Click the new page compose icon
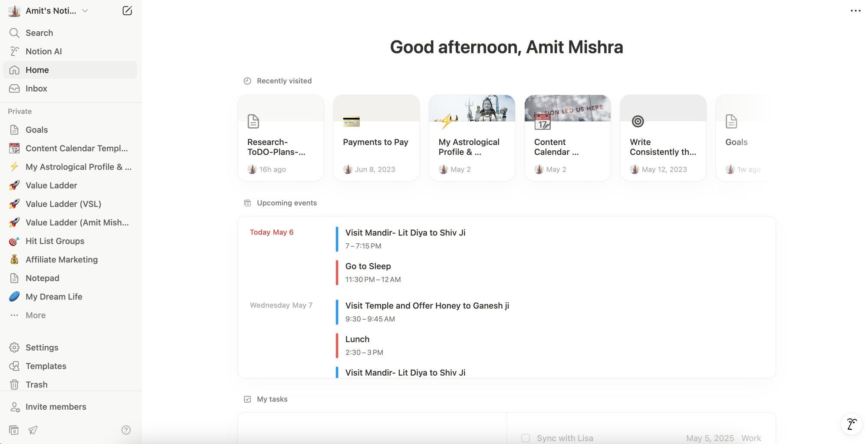This screenshot has height=444, width=868. point(127,11)
